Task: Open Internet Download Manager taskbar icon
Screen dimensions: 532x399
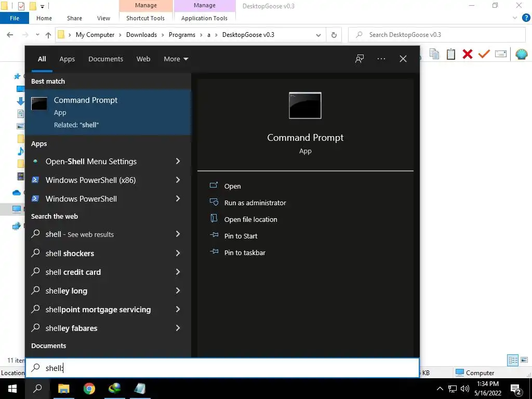Action: [115, 389]
